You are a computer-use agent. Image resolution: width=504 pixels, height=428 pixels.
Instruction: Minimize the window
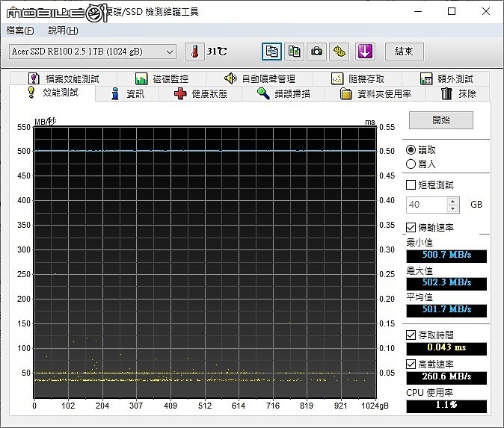click(418, 11)
